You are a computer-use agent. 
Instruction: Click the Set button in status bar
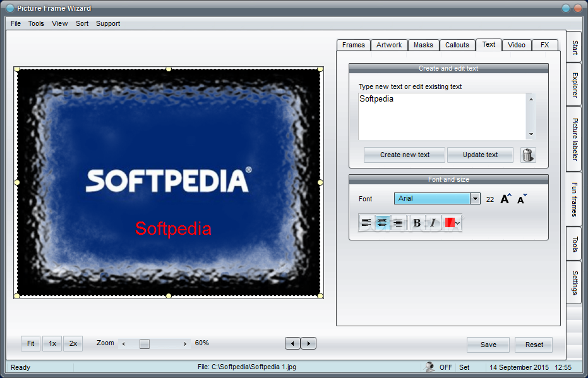pyautogui.click(x=464, y=367)
